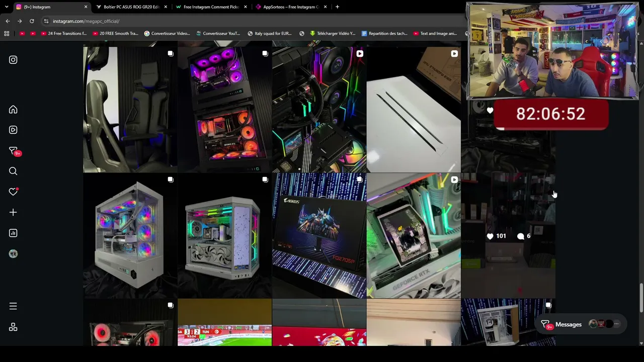Open the white open-frame case post
This screenshot has height=362, width=644.
508,322
